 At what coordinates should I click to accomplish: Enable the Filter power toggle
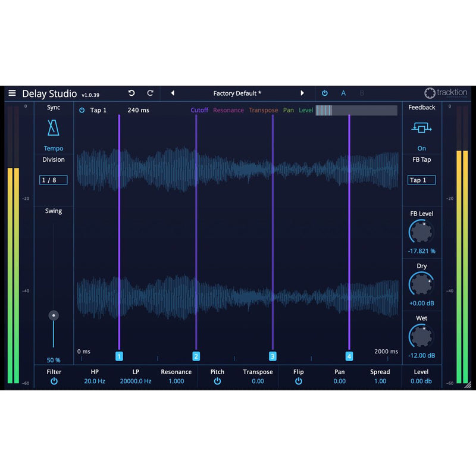[x=54, y=381]
